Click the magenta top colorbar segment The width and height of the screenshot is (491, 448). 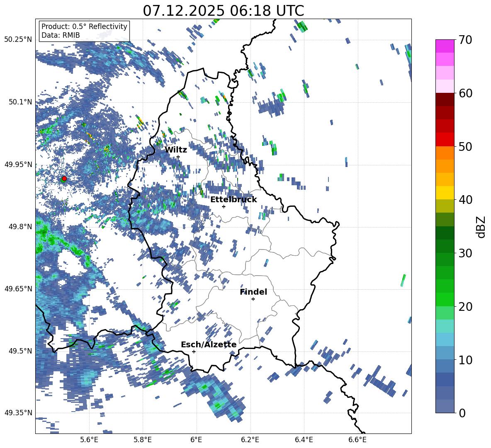click(445, 46)
